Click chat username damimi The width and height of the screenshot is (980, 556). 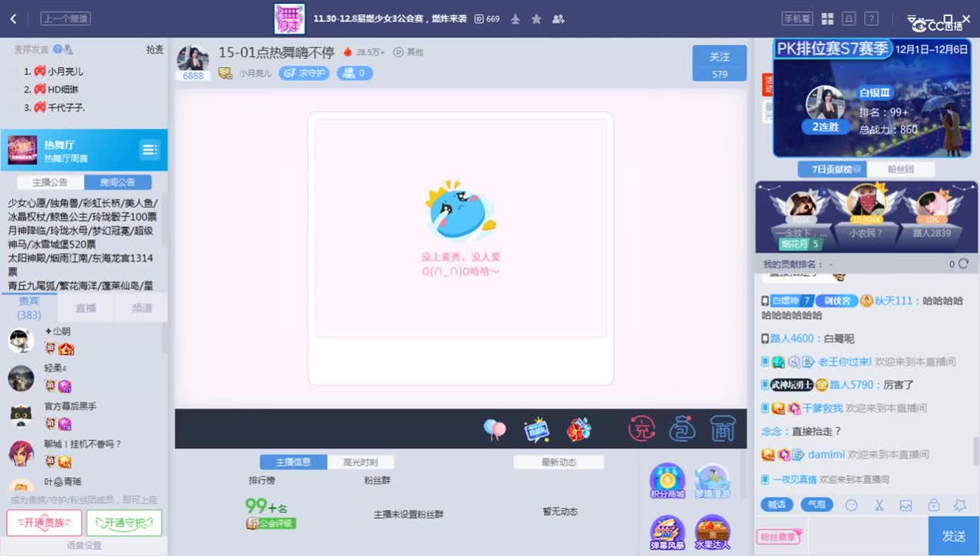coord(826,455)
